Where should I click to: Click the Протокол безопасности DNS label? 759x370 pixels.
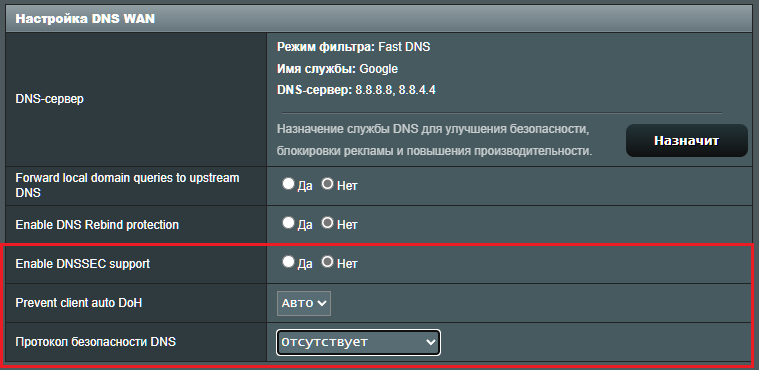95,342
